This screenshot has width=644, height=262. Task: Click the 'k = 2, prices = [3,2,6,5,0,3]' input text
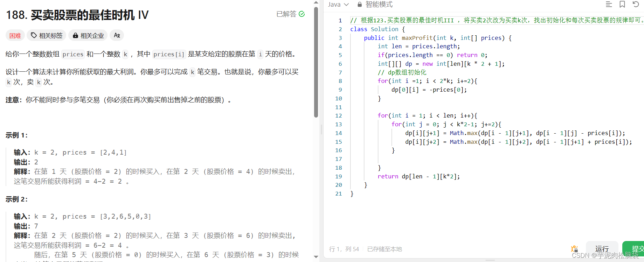click(x=93, y=217)
